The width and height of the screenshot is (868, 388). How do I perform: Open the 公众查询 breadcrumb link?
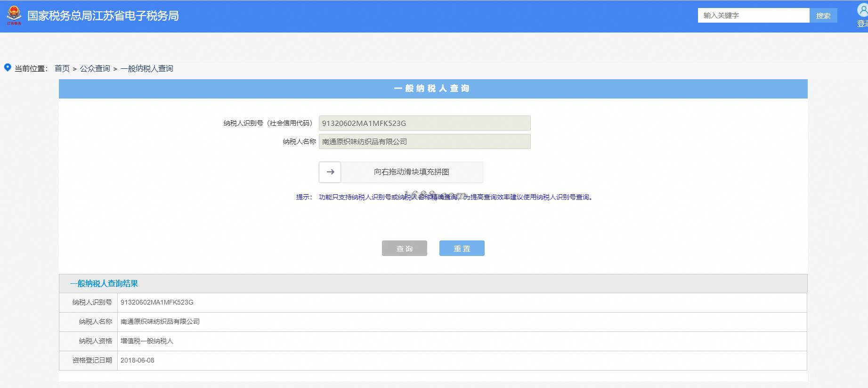click(x=95, y=68)
